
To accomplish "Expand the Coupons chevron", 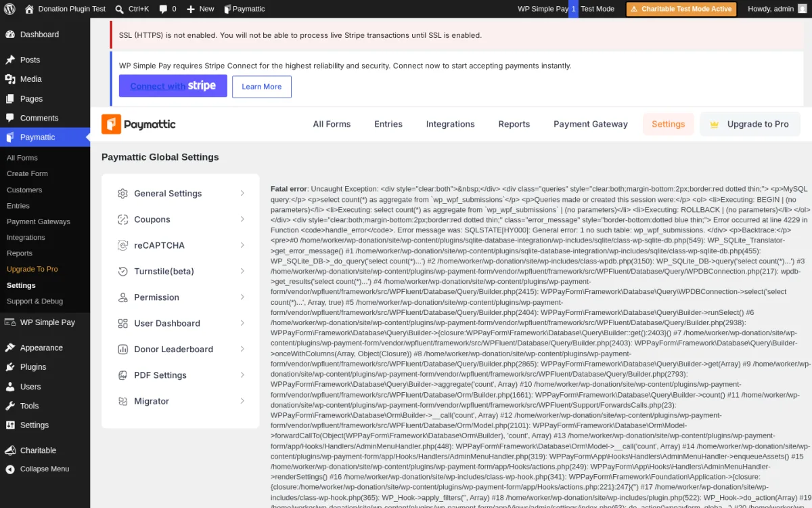I will 242,219.
